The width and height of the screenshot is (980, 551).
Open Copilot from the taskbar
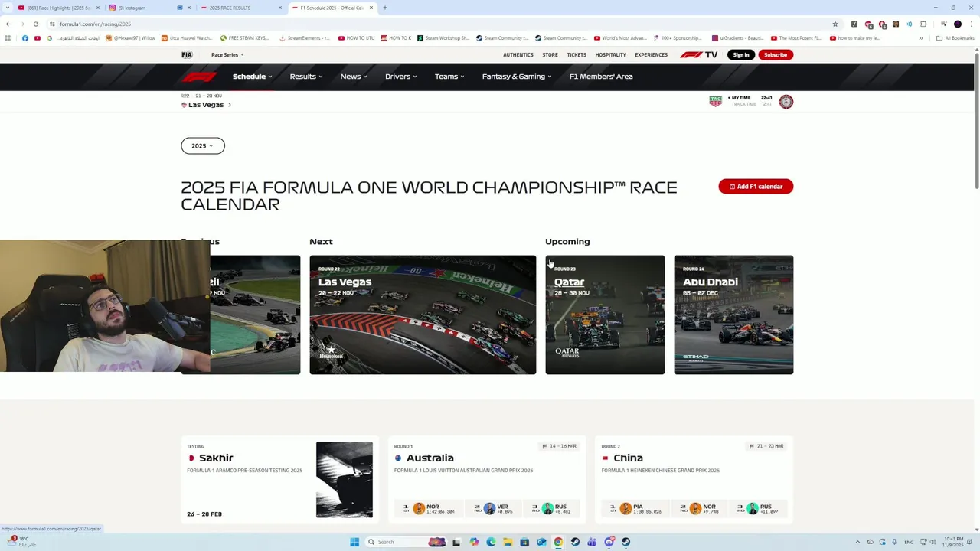(x=474, y=542)
